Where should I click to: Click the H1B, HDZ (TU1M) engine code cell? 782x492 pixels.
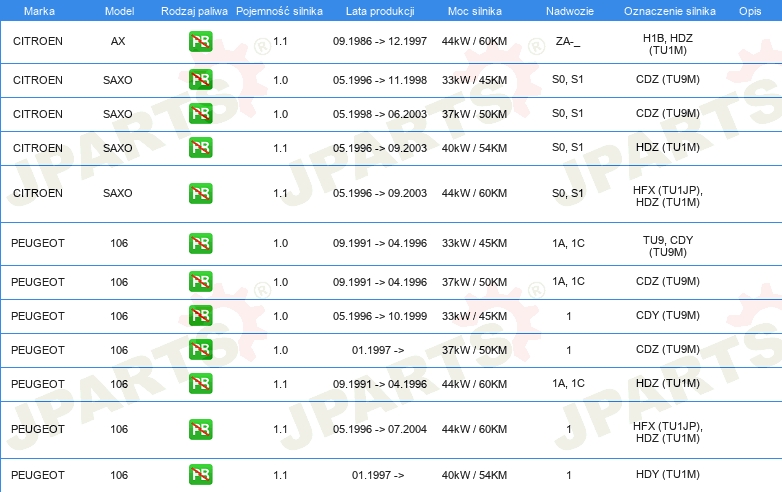(x=668, y=44)
